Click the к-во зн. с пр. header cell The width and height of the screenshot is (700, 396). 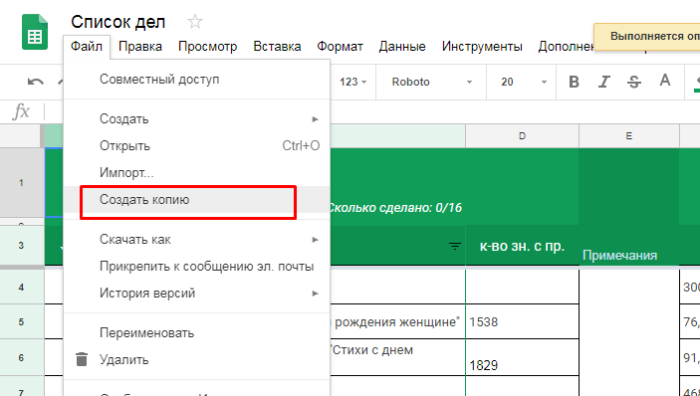click(522, 246)
